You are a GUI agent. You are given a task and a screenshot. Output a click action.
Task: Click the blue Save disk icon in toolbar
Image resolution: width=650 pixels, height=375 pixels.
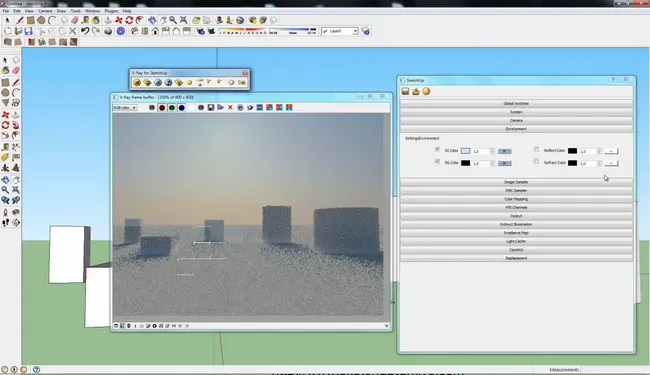[29, 31]
